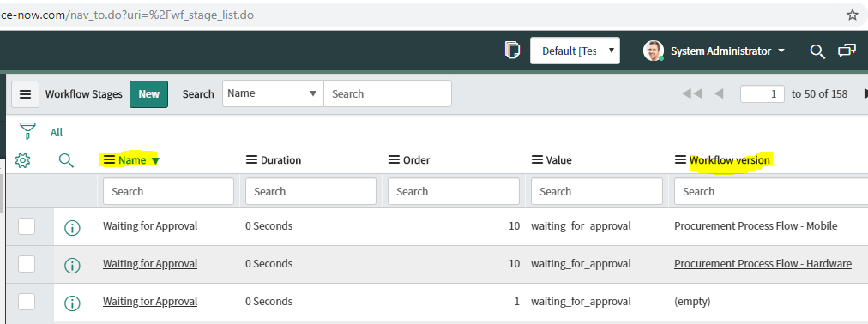Open the Duration column options menu icon
This screenshot has width=868, height=324.
click(x=251, y=159)
